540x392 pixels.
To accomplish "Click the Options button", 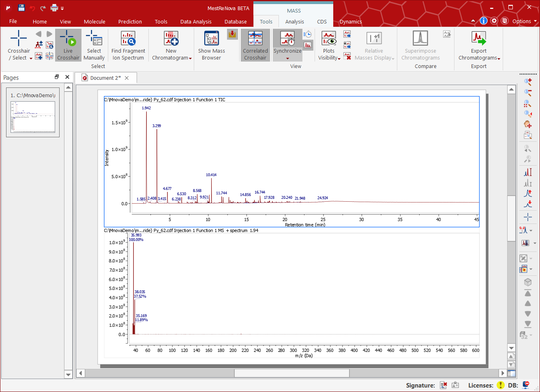I will tap(521, 21).
